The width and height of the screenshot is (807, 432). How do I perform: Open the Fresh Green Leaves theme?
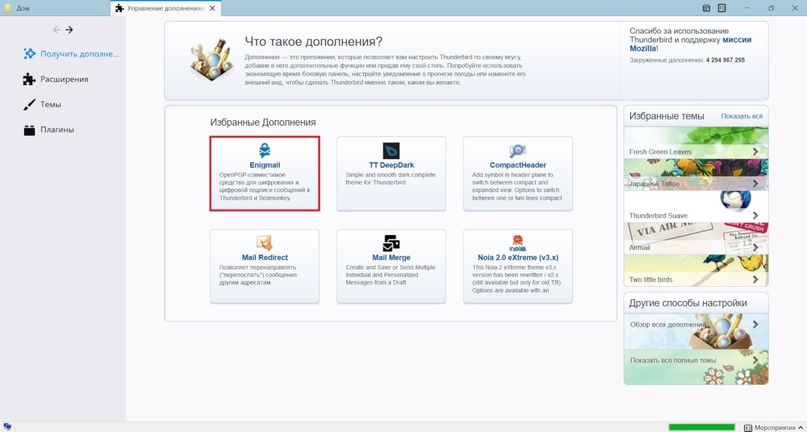(696, 143)
